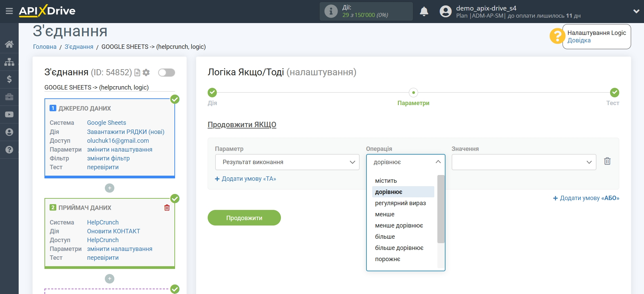Select порожнє operation option
Image resolution: width=644 pixels, height=294 pixels.
pos(403,259)
